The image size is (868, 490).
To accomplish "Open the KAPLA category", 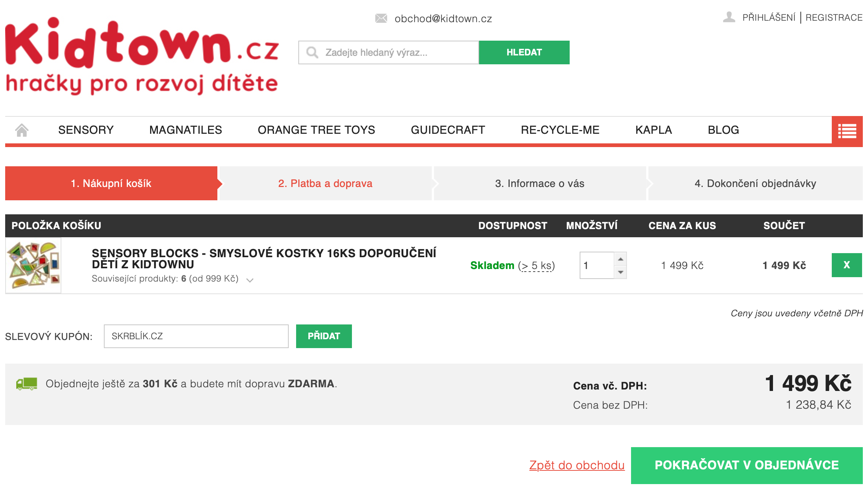I will pyautogui.click(x=654, y=130).
